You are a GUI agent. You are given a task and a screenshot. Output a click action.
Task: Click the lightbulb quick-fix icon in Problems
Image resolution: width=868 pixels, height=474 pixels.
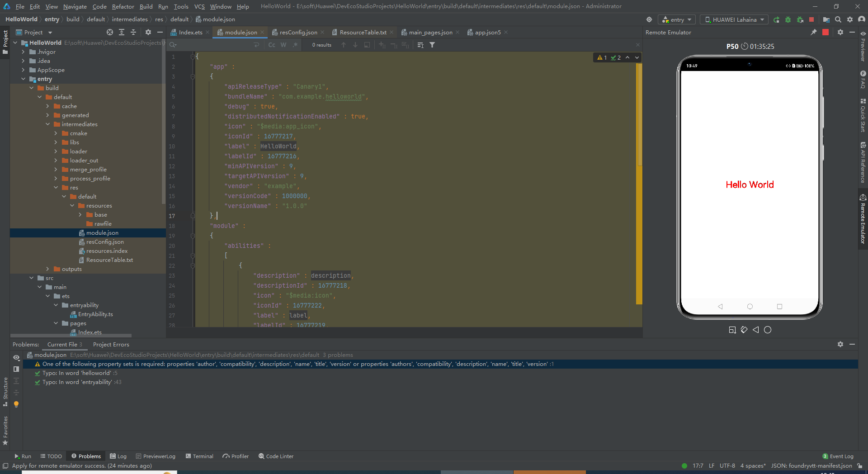click(x=16, y=404)
